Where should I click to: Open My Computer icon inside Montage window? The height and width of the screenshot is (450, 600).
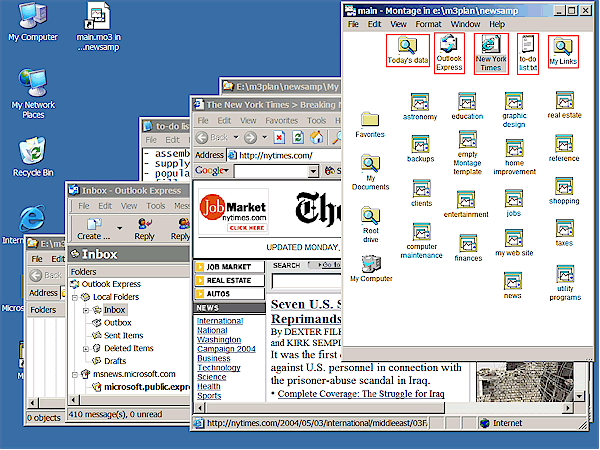click(x=371, y=268)
